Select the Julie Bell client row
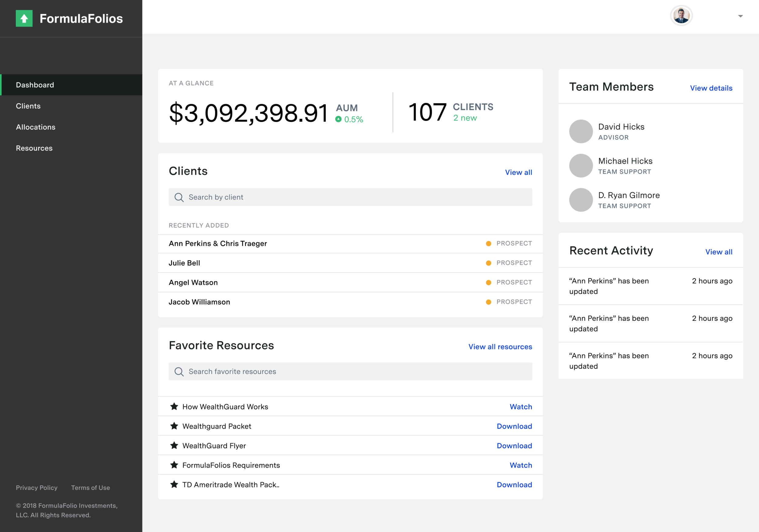Image resolution: width=759 pixels, height=532 pixels. coord(350,263)
